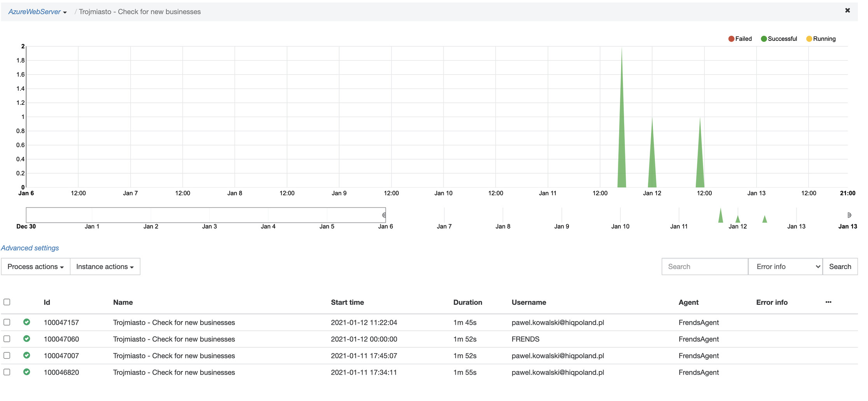Click the Search button
The image size is (868, 401).
(840, 267)
